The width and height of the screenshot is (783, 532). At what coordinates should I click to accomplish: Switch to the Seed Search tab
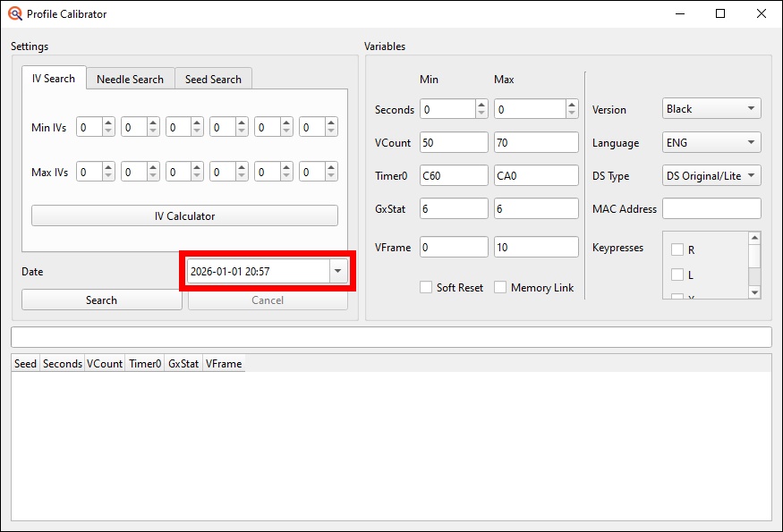213,79
